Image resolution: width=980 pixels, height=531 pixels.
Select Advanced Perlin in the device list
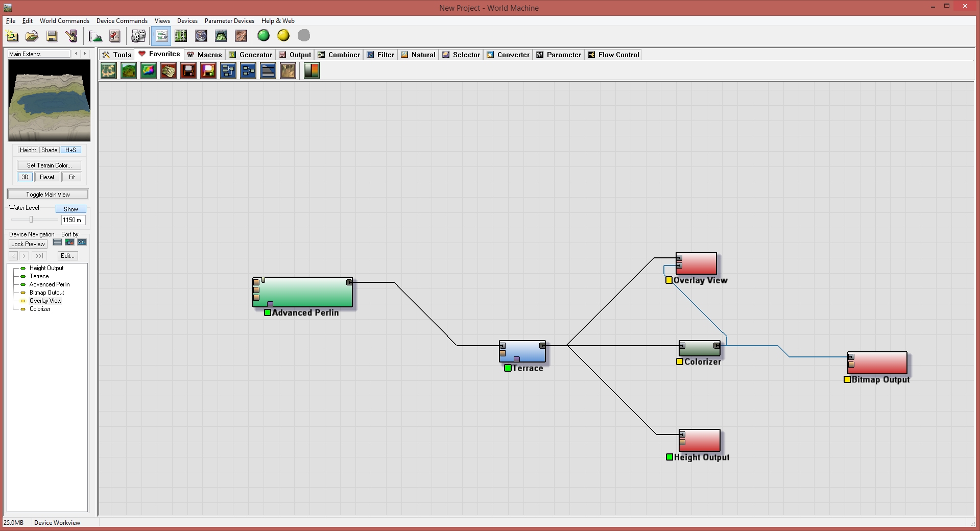pyautogui.click(x=49, y=284)
